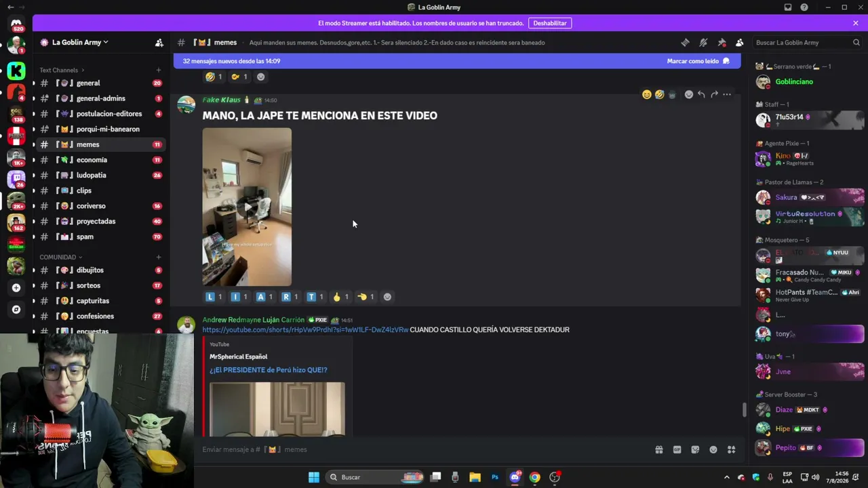
Task: Focus the memes message input field
Action: [x=424, y=449]
